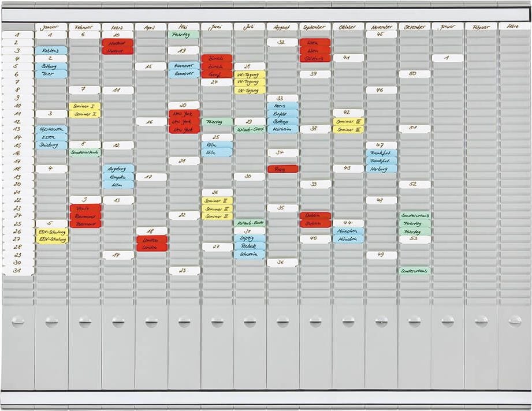The height and width of the screenshot is (411, 532).
Task: Select week card 44 in Oktober
Action: coord(348,223)
